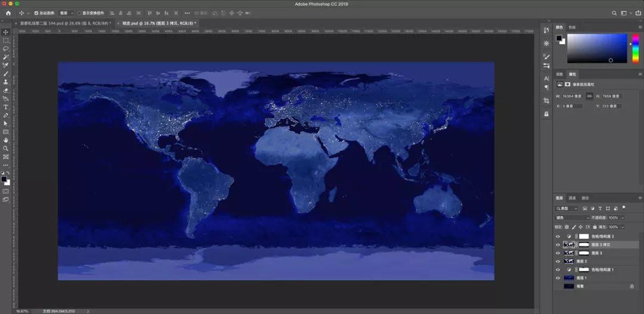Select the Move tool in toolbox
Image resolution: width=644 pixels, height=314 pixels.
(6, 32)
